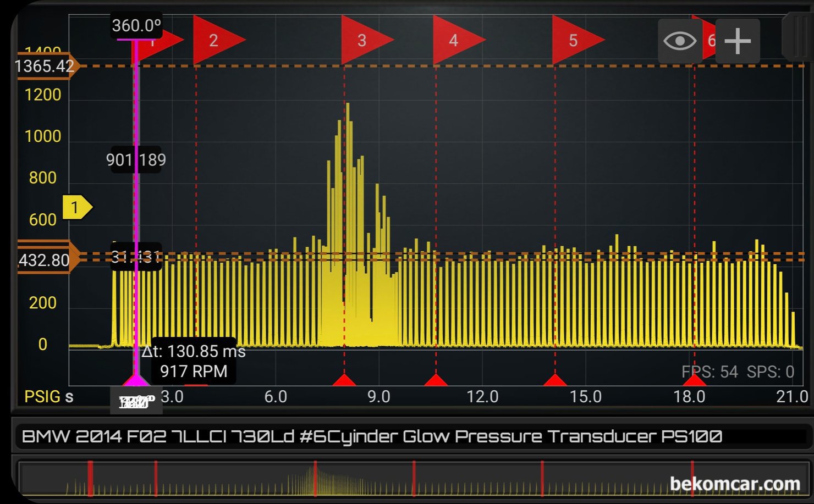Click the SPS: 0 readout
The width and height of the screenshot is (814, 504).
(771, 372)
